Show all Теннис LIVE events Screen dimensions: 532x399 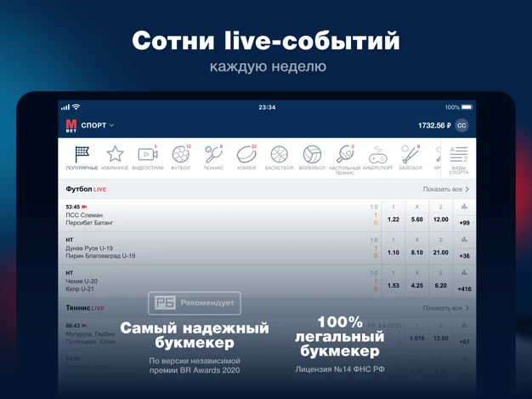446,308
